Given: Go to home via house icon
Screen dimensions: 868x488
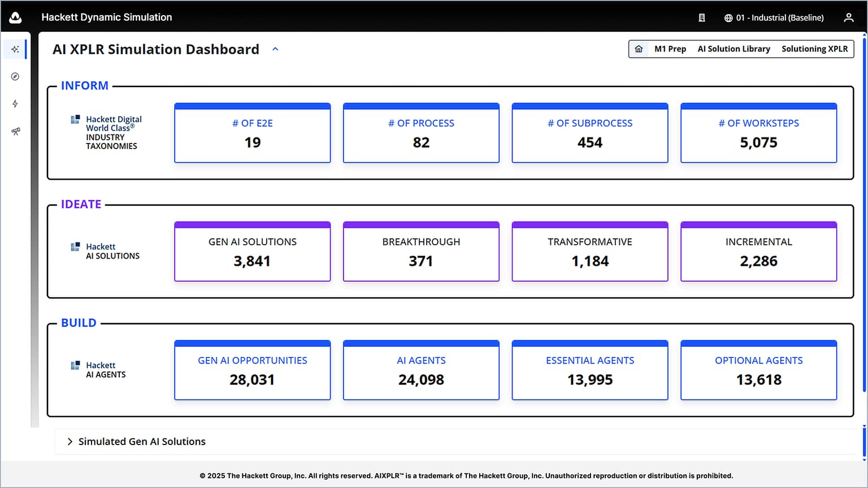Looking at the screenshot, I should 639,49.
